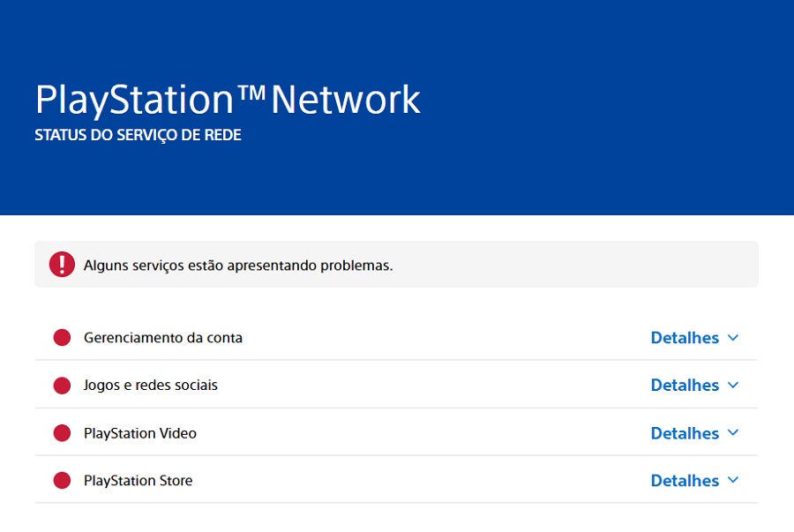Select the 'PlayStation Store' service name
The width and height of the screenshot is (794, 532).
[x=138, y=480]
